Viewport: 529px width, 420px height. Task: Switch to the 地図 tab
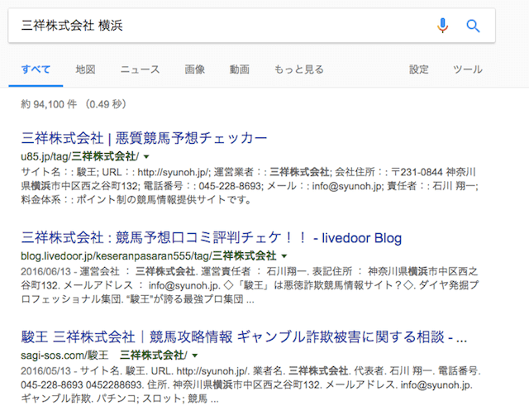point(85,69)
